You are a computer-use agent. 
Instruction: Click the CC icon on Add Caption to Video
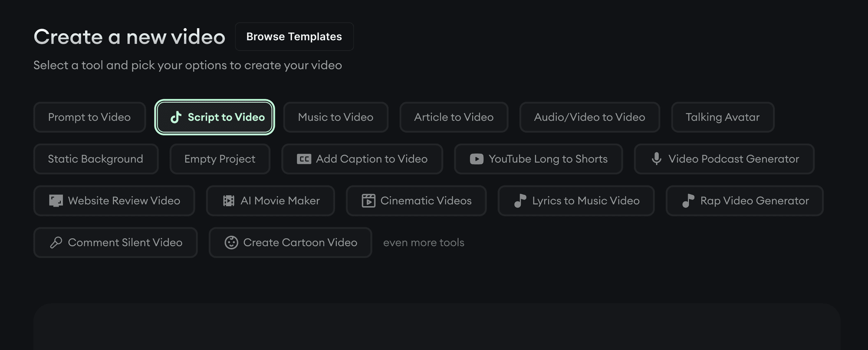coord(304,159)
